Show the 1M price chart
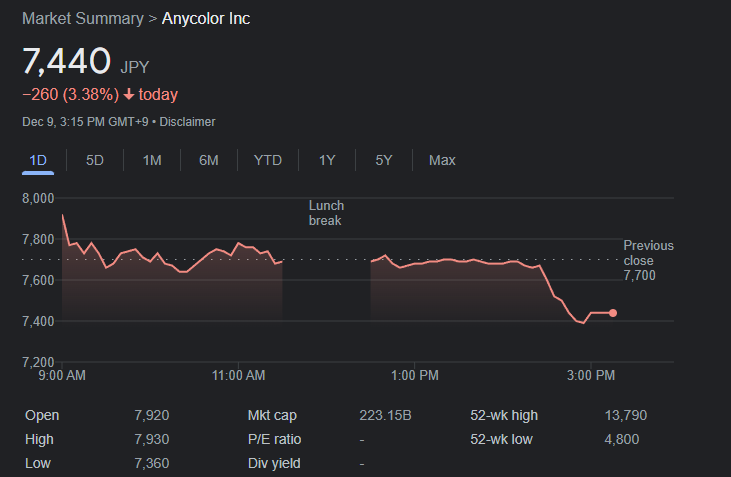Screen dimensions: 731x477 pos(152,160)
